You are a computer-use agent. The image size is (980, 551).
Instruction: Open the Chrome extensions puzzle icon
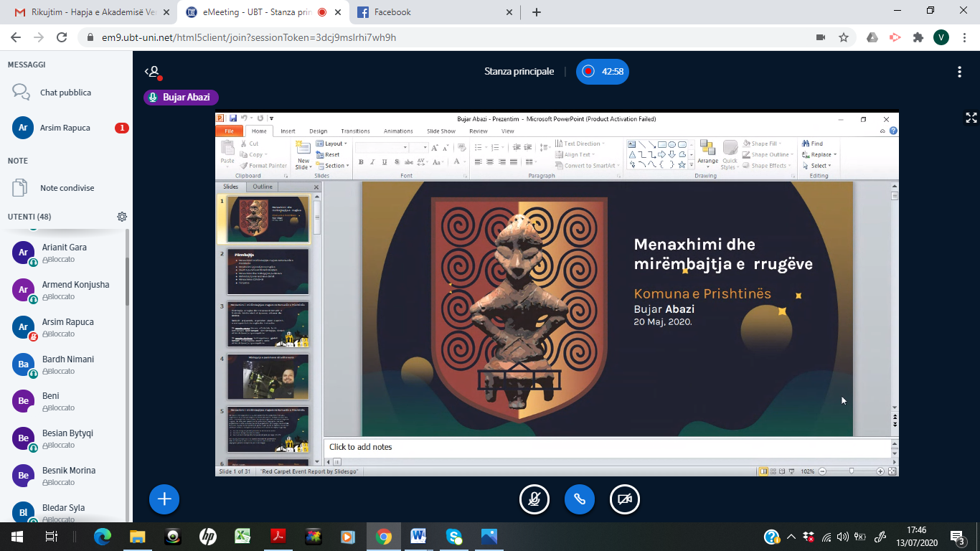[918, 37]
